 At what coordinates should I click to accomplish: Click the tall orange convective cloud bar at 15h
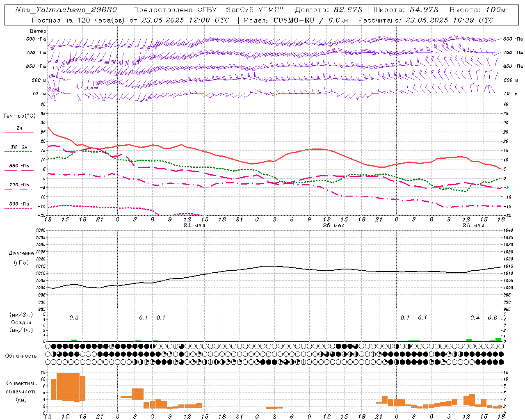click(x=65, y=387)
